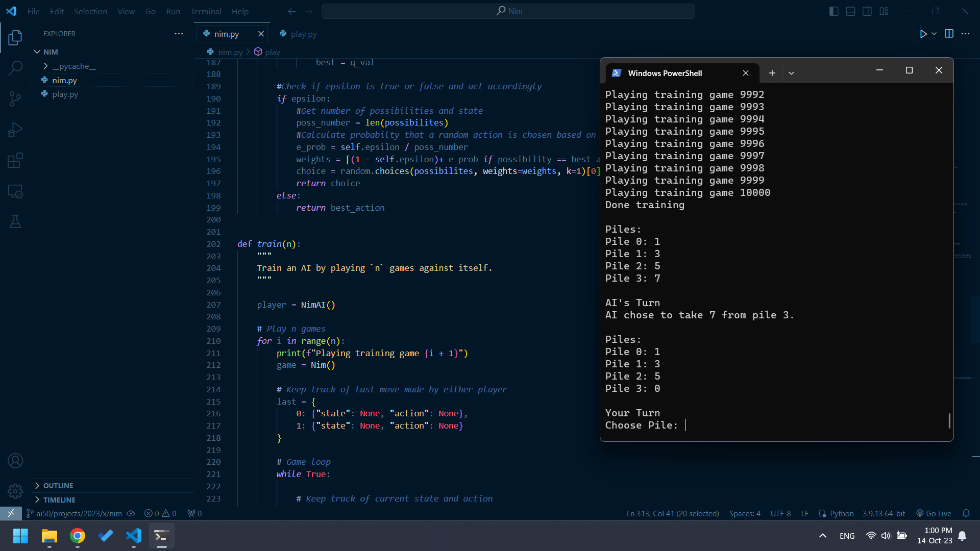980x551 pixels.
Task: Open the Manage gear settings icon
Action: 15,491
